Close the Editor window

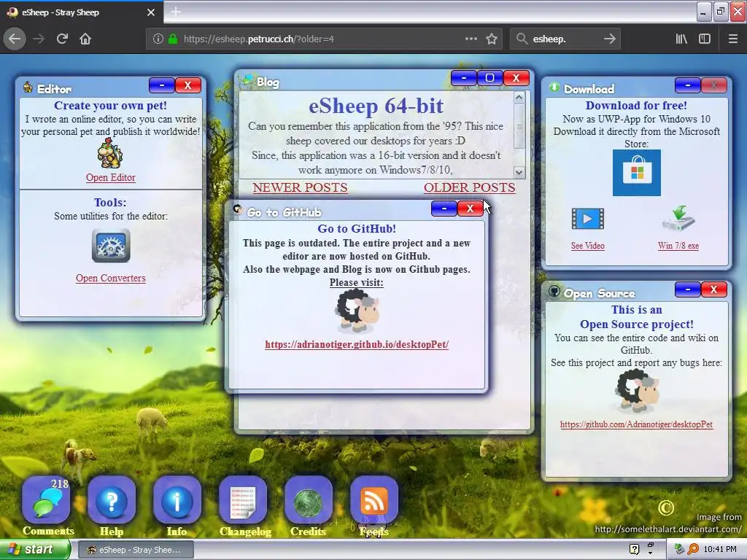coord(188,85)
